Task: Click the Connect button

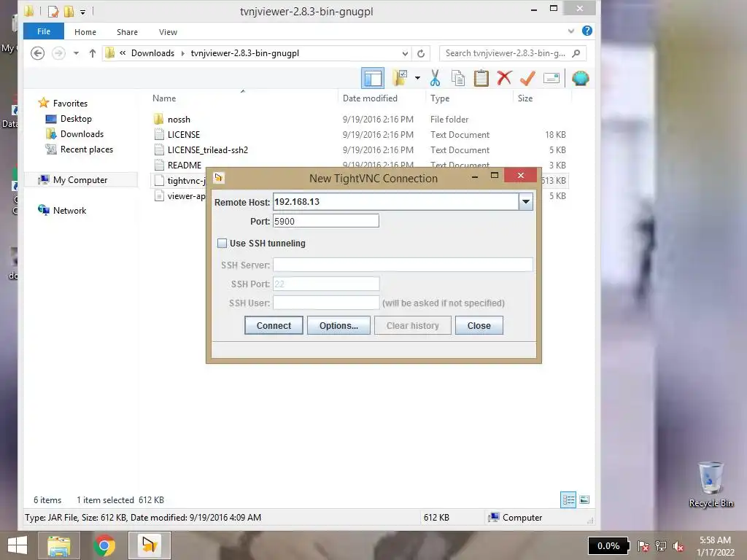Action: 274,326
